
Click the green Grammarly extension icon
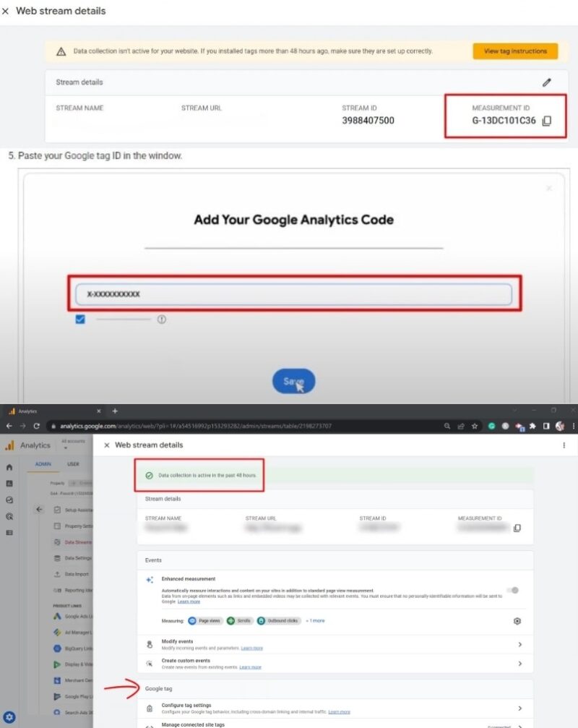[x=492, y=426]
